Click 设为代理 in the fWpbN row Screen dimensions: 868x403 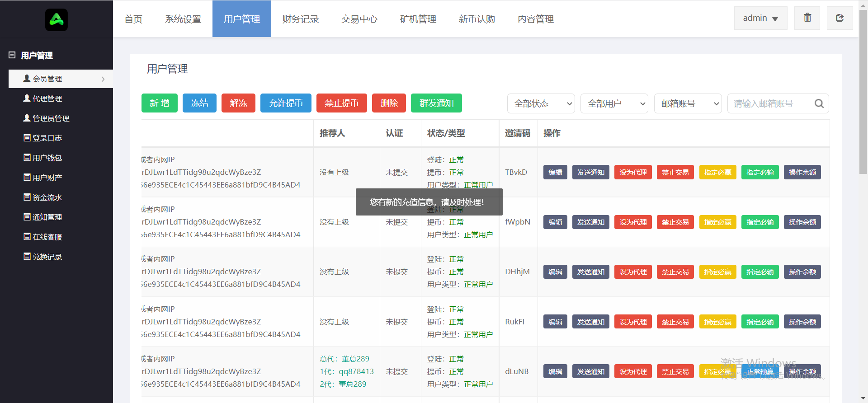coord(633,222)
